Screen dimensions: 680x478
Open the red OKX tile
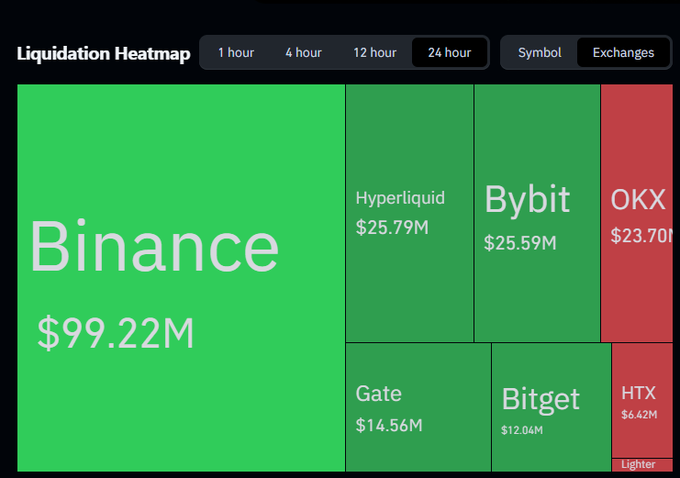pos(637,213)
